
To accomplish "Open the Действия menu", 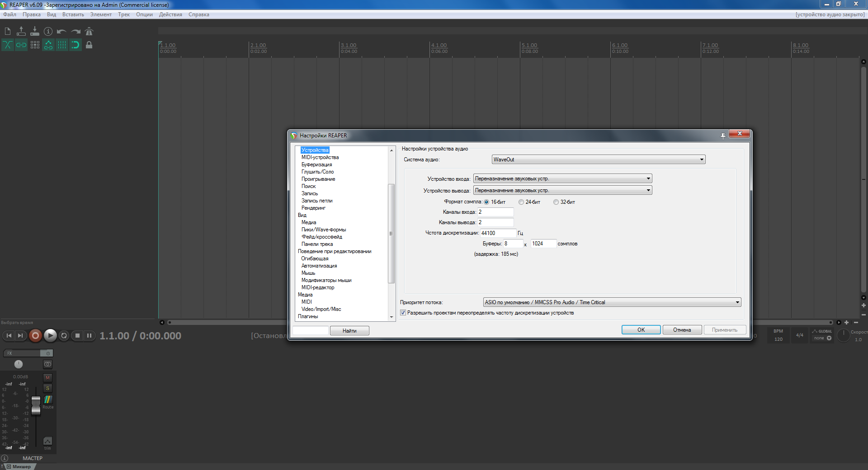I will [170, 14].
